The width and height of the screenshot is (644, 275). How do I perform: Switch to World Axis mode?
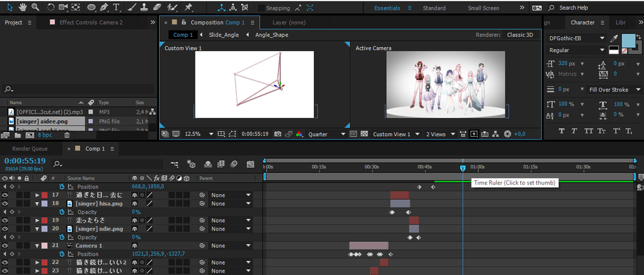(x=233, y=7)
